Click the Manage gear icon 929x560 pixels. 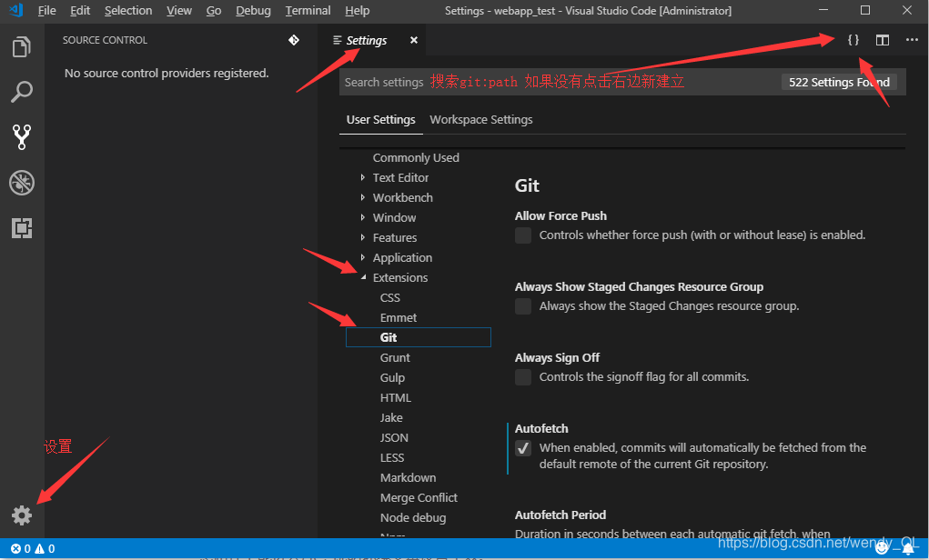[22, 515]
